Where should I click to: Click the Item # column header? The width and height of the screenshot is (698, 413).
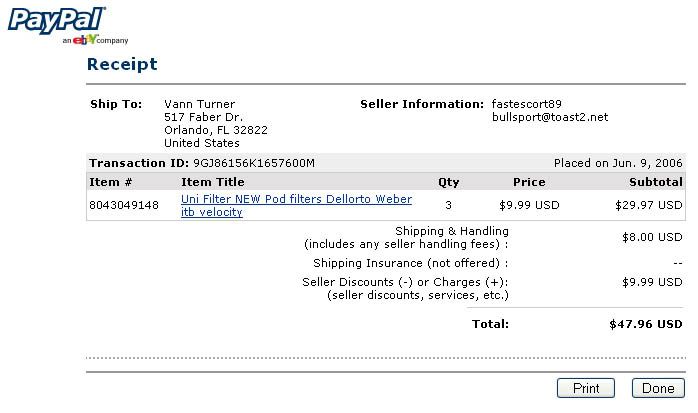(111, 182)
